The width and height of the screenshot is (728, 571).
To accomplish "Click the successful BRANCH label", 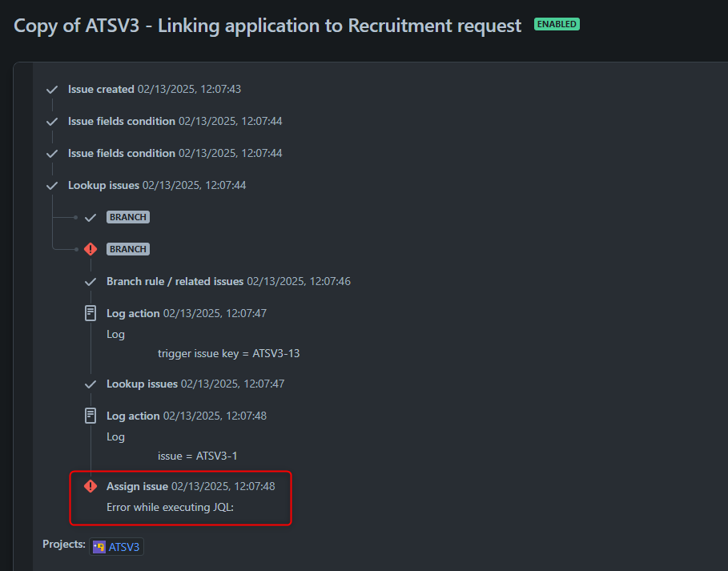I will click(128, 217).
